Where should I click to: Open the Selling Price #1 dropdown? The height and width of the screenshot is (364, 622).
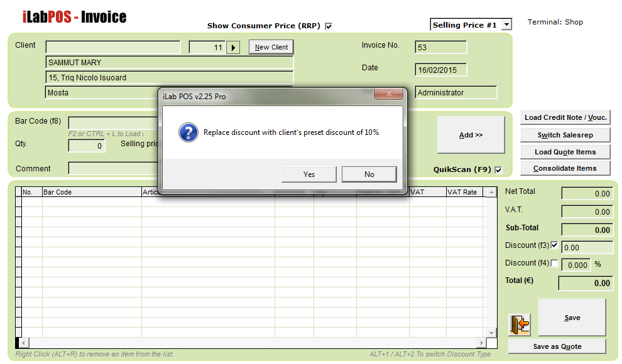point(506,25)
